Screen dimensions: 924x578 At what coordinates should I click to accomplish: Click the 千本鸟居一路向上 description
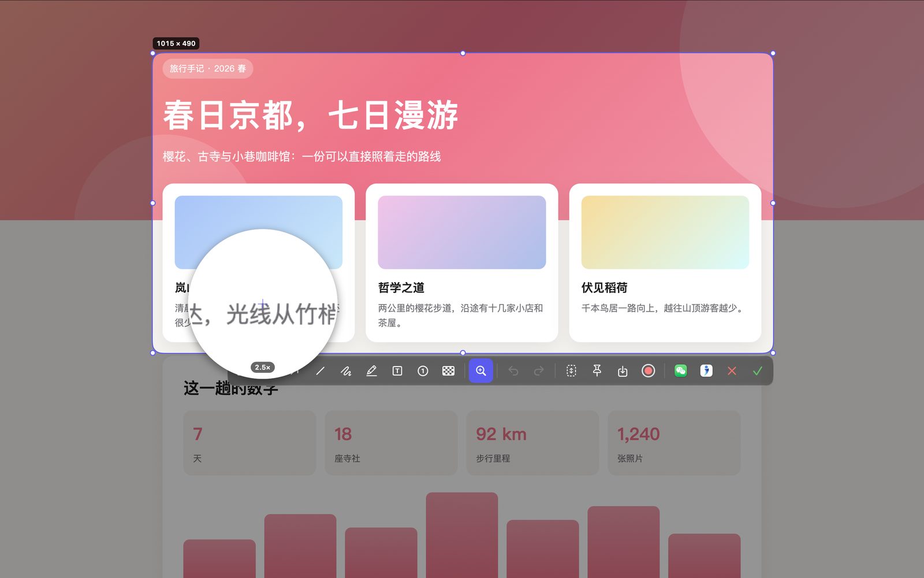click(664, 308)
